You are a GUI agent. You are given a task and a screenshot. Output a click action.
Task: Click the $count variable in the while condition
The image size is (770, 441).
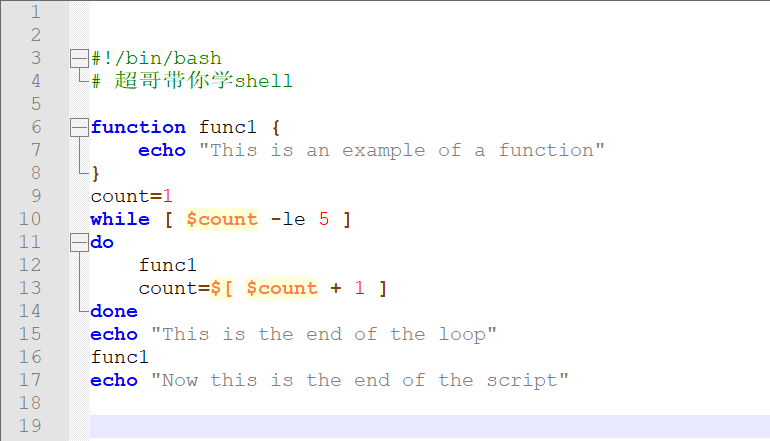click(x=222, y=219)
